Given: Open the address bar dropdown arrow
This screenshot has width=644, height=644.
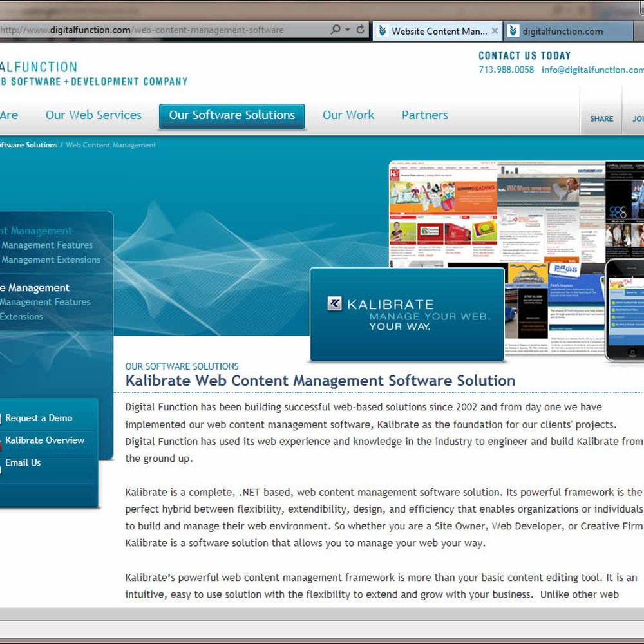Looking at the screenshot, I should (348, 30).
